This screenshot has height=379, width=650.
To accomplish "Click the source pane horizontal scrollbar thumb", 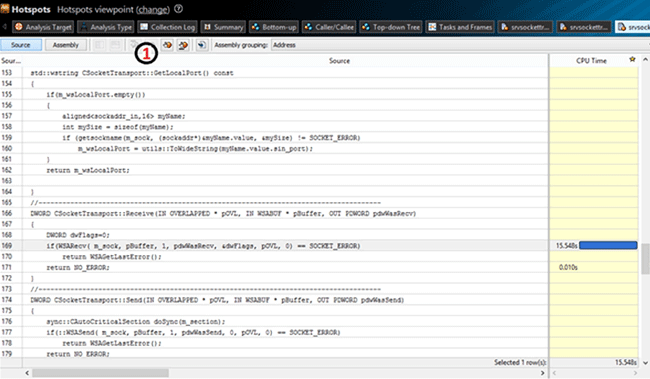I will [100, 373].
